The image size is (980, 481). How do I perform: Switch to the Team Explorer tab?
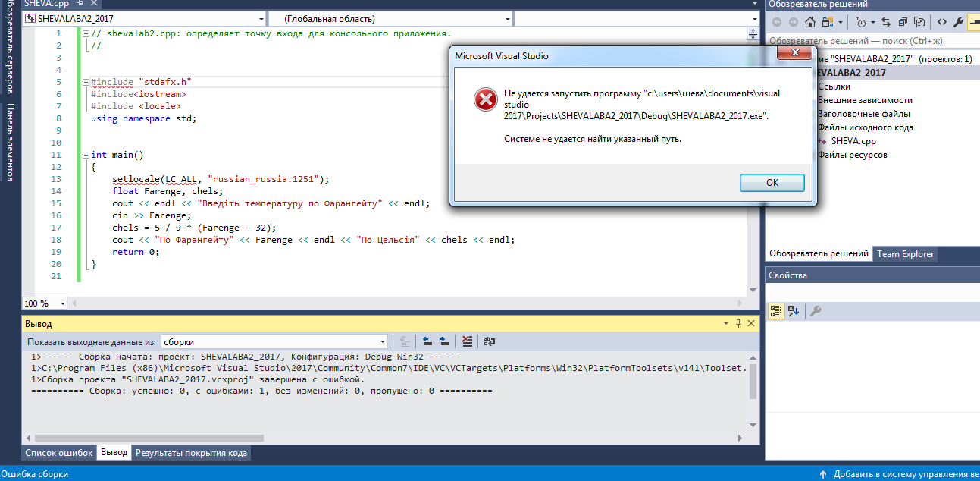pos(905,254)
